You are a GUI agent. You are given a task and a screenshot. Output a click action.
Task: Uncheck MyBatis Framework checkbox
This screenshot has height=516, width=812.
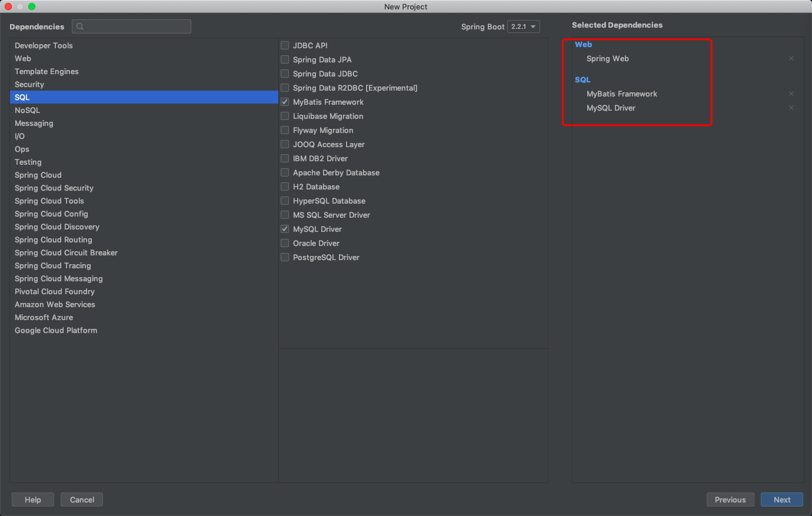coord(285,102)
